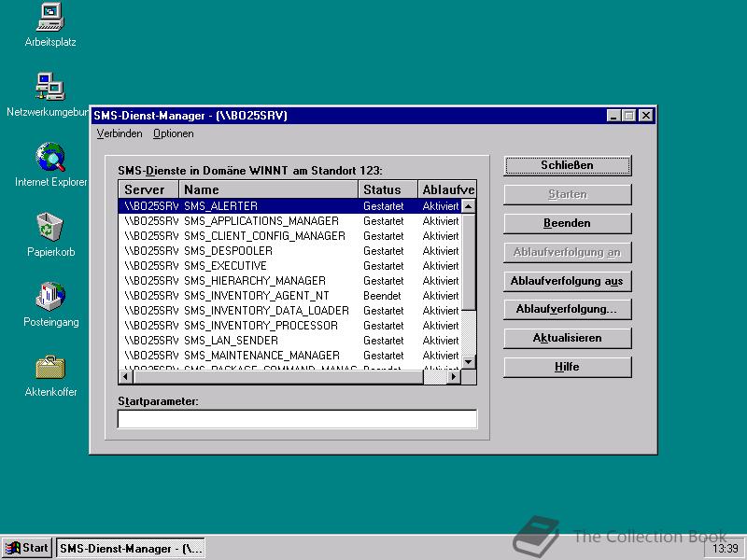The image size is (747, 560).
Task: Open the Optionen menu
Action: click(x=174, y=133)
